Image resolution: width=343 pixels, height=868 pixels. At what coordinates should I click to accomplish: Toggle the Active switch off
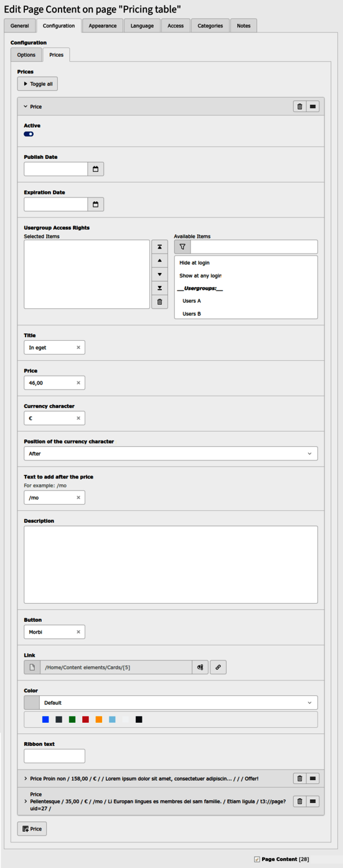click(x=29, y=134)
